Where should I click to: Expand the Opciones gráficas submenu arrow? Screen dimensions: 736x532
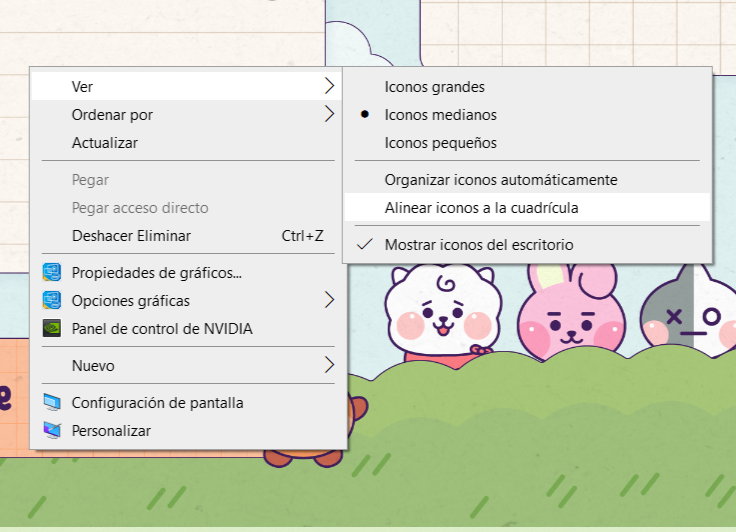(x=330, y=300)
